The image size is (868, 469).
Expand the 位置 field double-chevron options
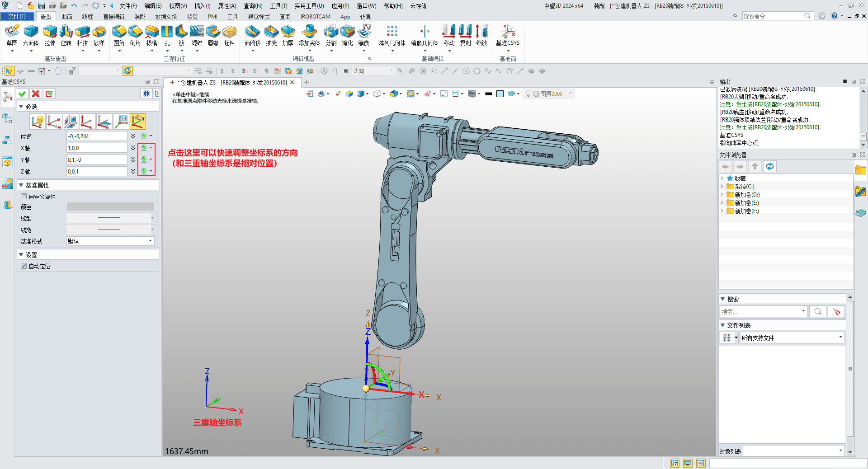point(133,136)
